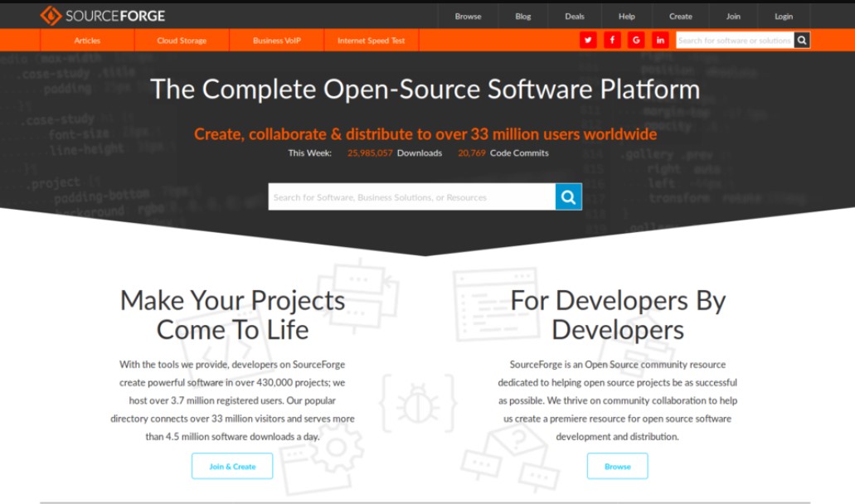Viewport: 855px width, 504px height.
Task: Click the SOURCEFORGE wordmark text
Action: [115, 16]
